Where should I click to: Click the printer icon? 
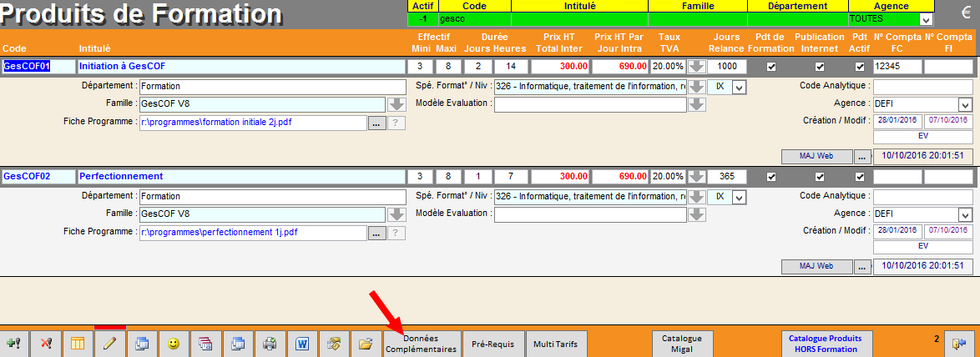(270, 344)
